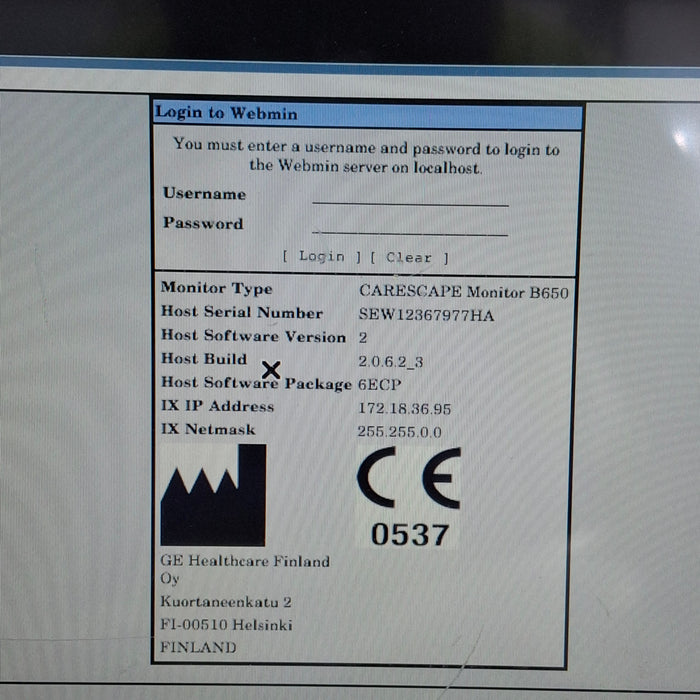Select serial number 'SEW12367977HA'
Image resolution: width=700 pixels, height=700 pixels.
[426, 315]
